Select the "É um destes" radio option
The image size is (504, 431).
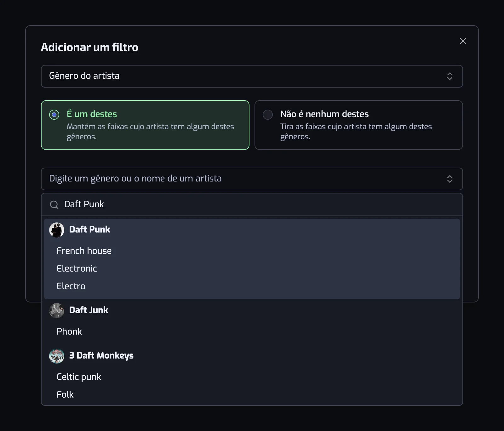pos(145,125)
